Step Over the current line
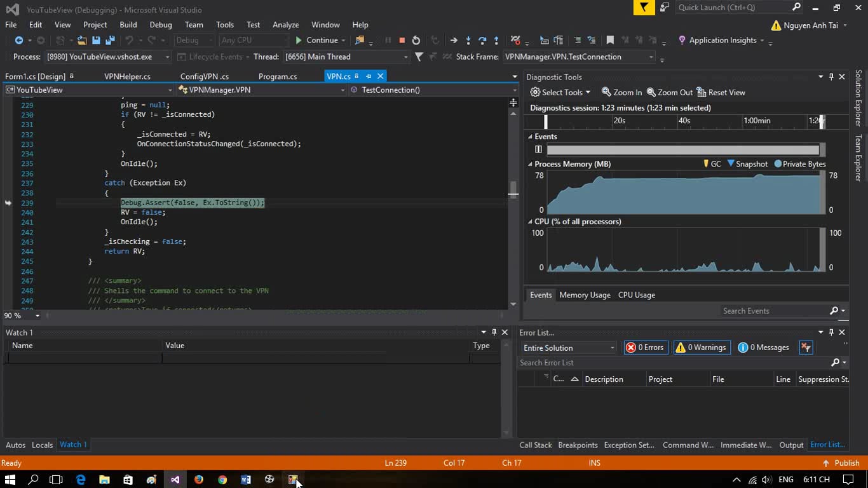868x488 pixels. [x=482, y=40]
